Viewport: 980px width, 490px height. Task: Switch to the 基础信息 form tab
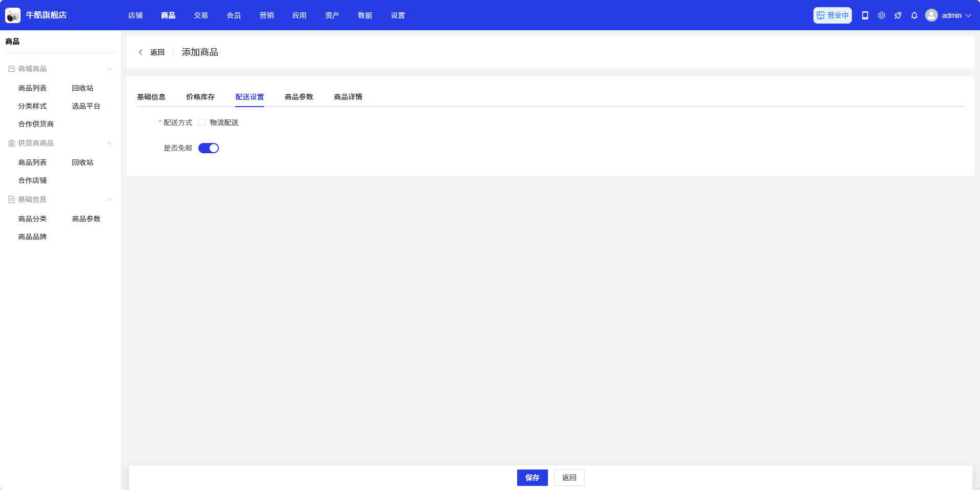click(x=151, y=97)
